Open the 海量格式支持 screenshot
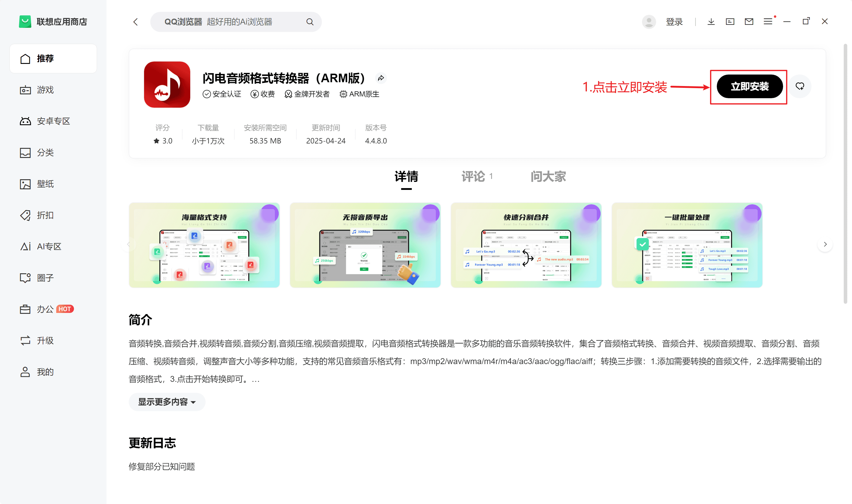The height and width of the screenshot is (504, 852). click(x=204, y=245)
